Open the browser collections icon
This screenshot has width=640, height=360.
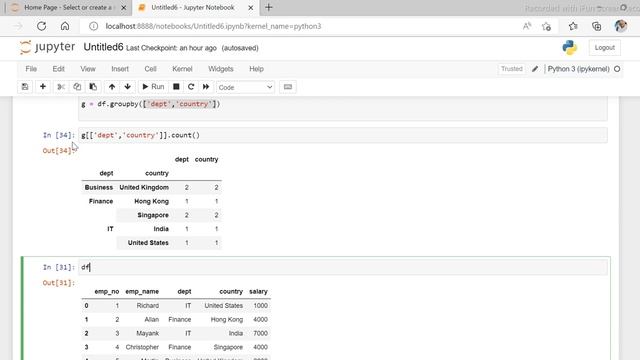pos(596,26)
